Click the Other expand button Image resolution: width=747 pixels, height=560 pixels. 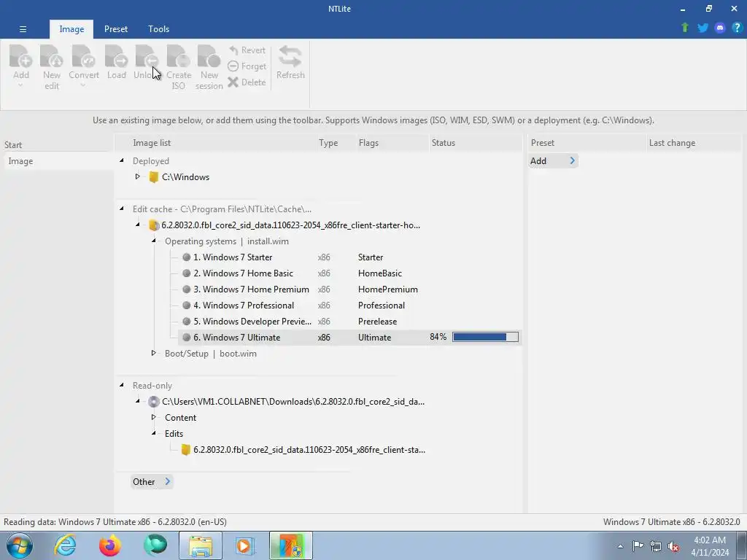pyautogui.click(x=152, y=481)
